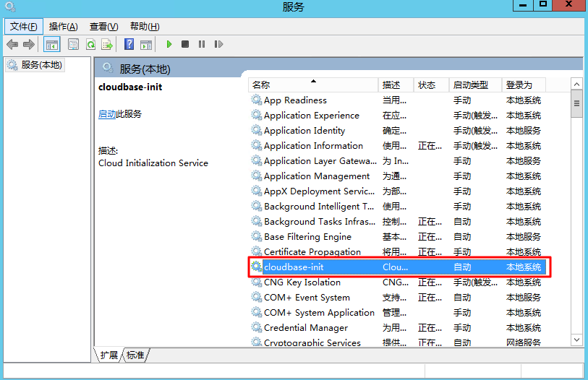Click gear icon of CNG Key Isolation
The height and width of the screenshot is (380, 588).
coord(257,282)
